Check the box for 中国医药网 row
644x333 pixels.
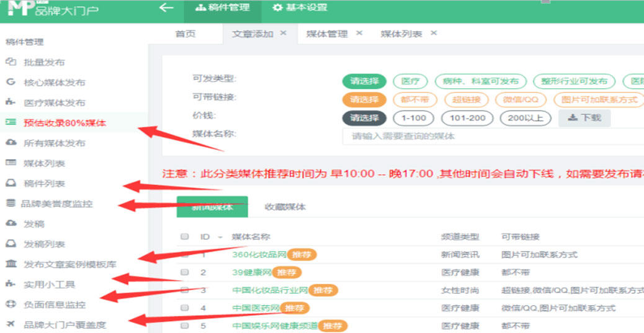coord(184,308)
